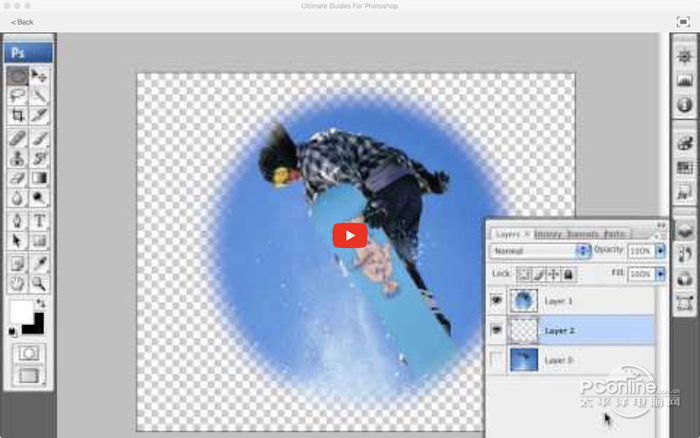Open the Info panel icon

click(x=685, y=105)
